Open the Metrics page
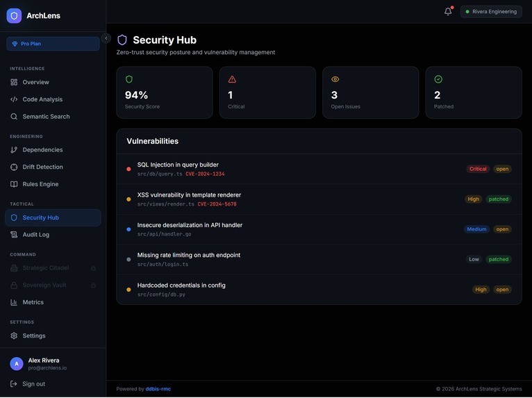532x398 pixels. (53, 302)
